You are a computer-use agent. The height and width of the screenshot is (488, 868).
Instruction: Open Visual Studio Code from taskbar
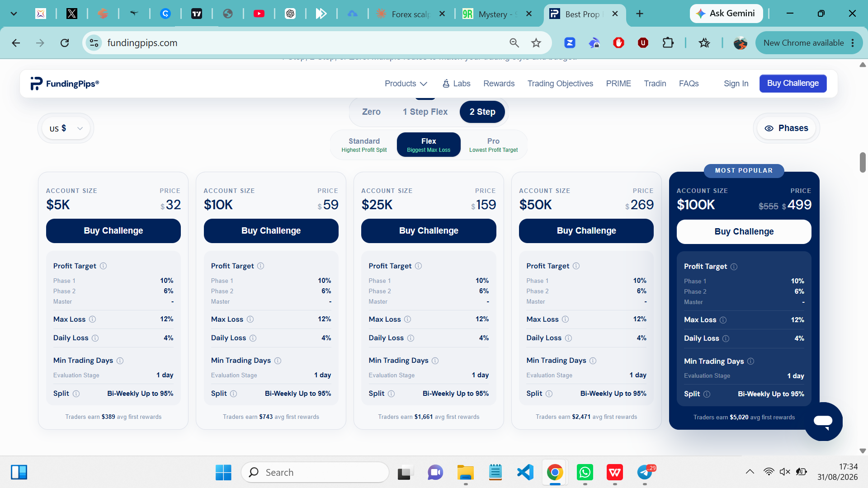point(525,472)
